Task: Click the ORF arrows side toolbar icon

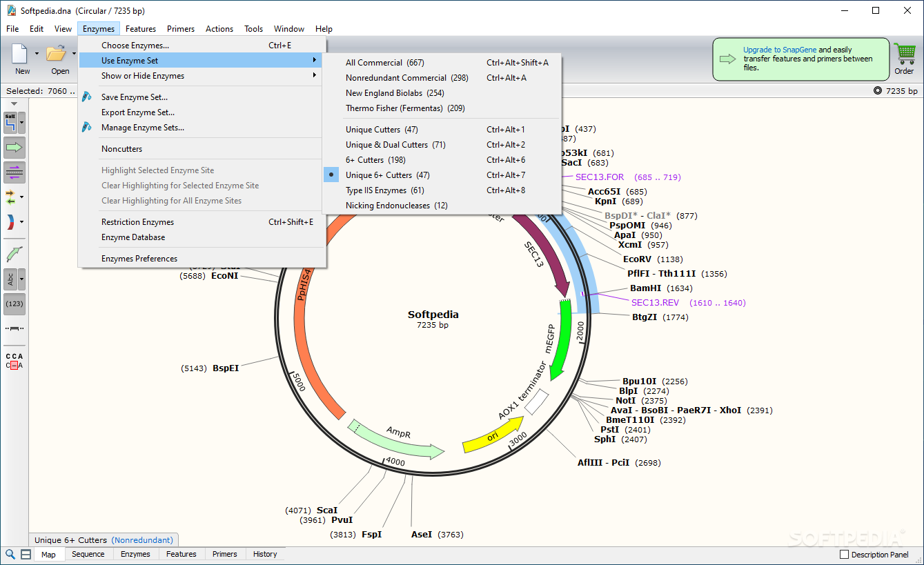Action: pos(10,197)
